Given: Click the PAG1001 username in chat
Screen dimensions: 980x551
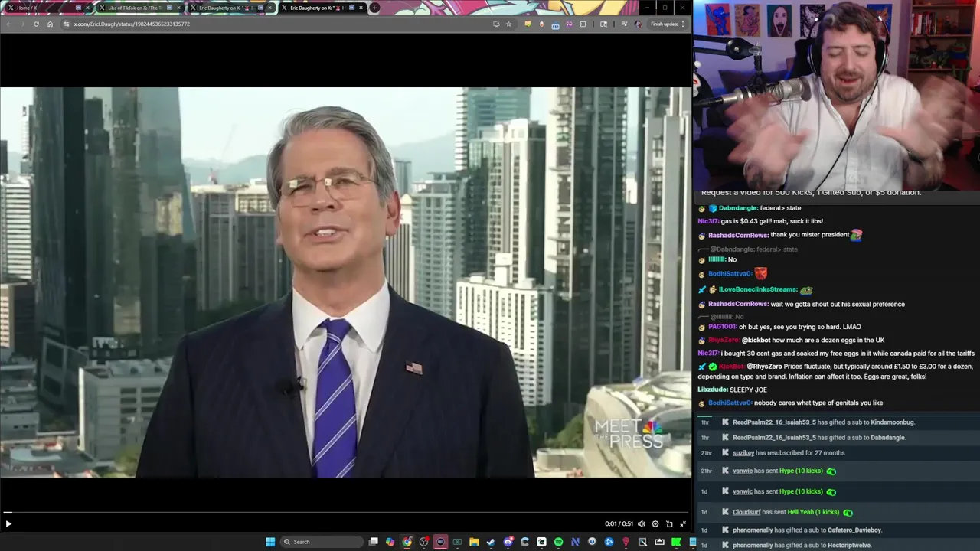Looking at the screenshot, I should click(x=722, y=327).
